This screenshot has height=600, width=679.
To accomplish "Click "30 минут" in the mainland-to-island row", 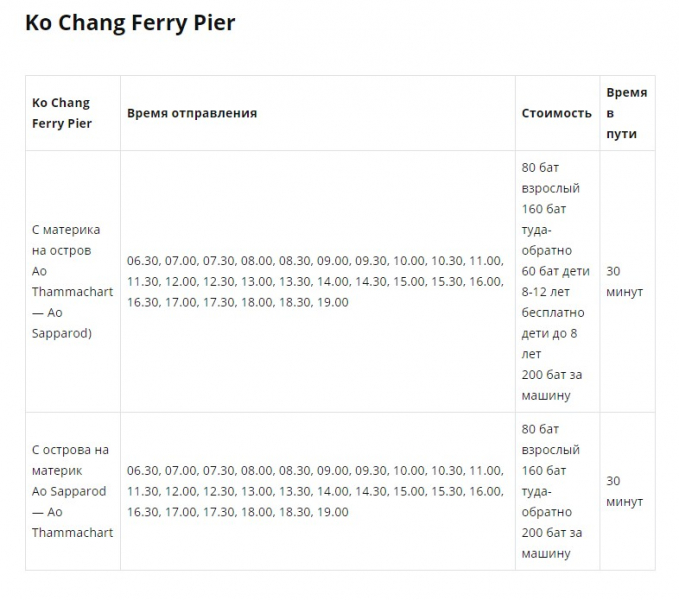I will [x=624, y=281].
